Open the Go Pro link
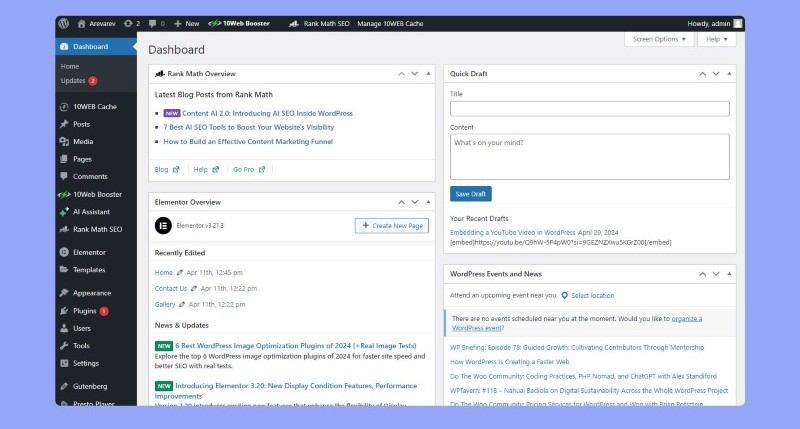 [x=249, y=169]
